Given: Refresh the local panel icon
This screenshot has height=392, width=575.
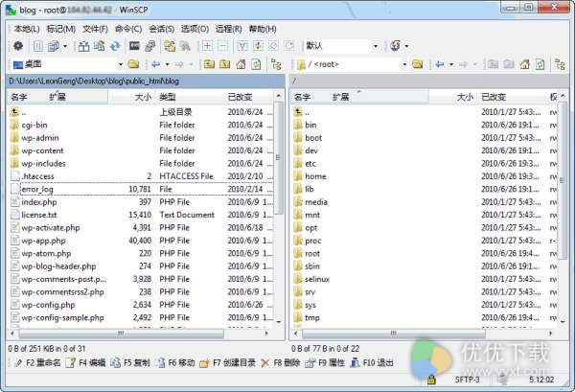Looking at the screenshot, I should 256,64.
